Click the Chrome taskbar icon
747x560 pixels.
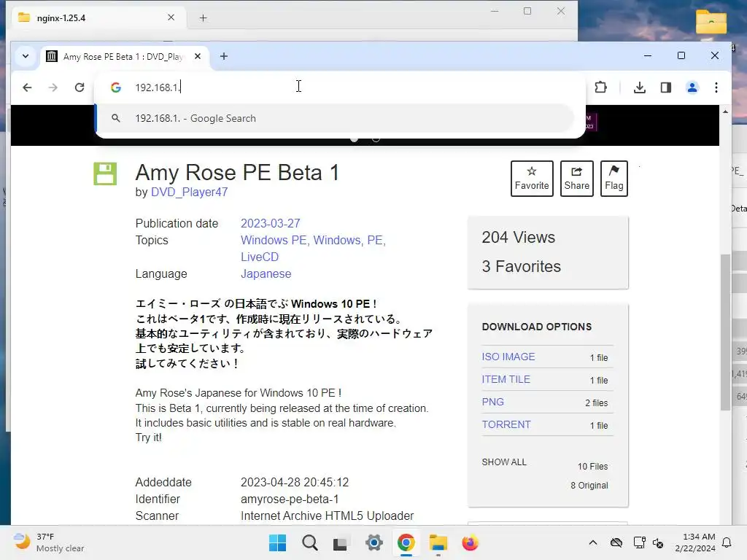[406, 542]
